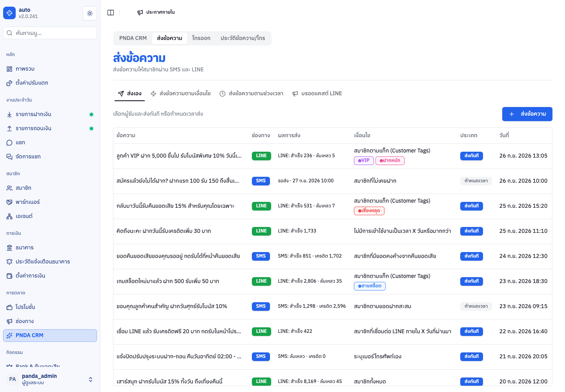565x392 pixels.
Task: Click the ช่องทาง megaphone icon in sidebar
Action: coord(9,321)
